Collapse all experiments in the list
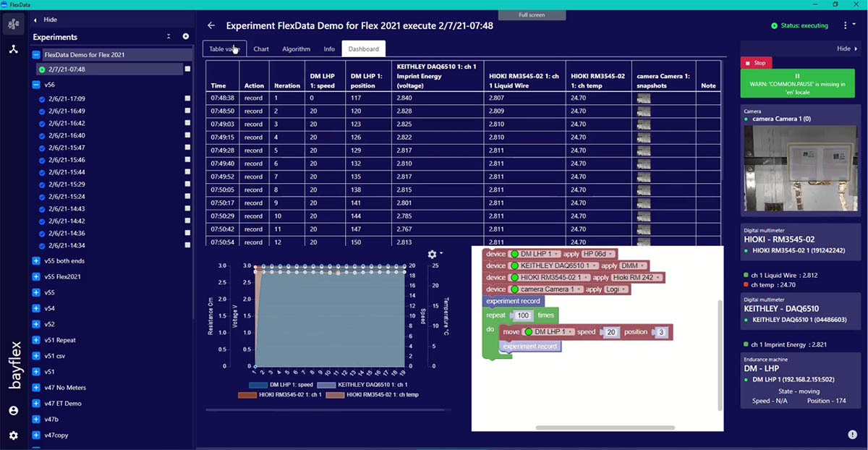 [x=169, y=37]
